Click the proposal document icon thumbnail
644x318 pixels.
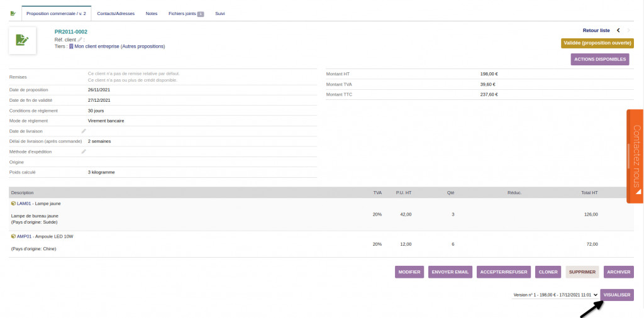click(x=23, y=40)
